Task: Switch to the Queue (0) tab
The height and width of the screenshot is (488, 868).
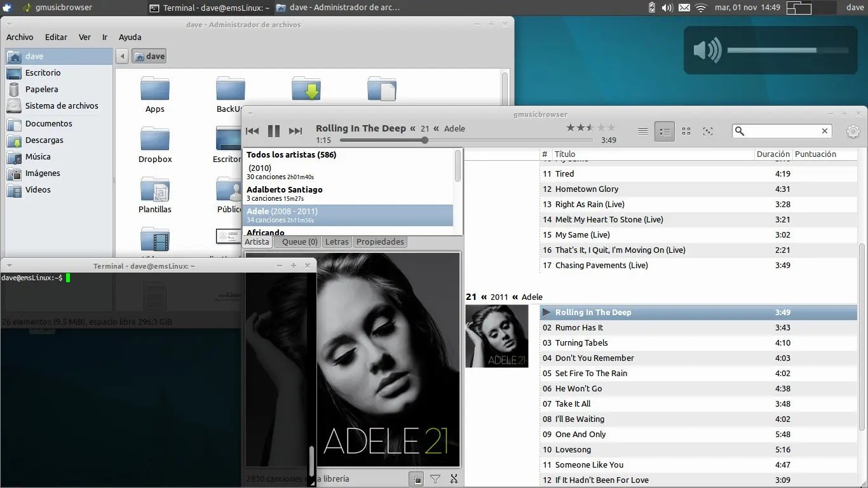Action: coord(299,242)
